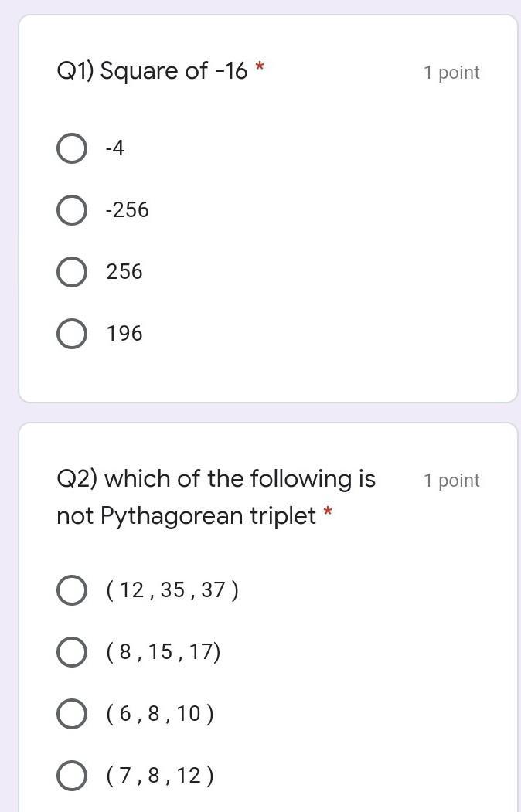Click the 1 point label for Q1
This screenshot has height=812, width=521.
coord(451,73)
